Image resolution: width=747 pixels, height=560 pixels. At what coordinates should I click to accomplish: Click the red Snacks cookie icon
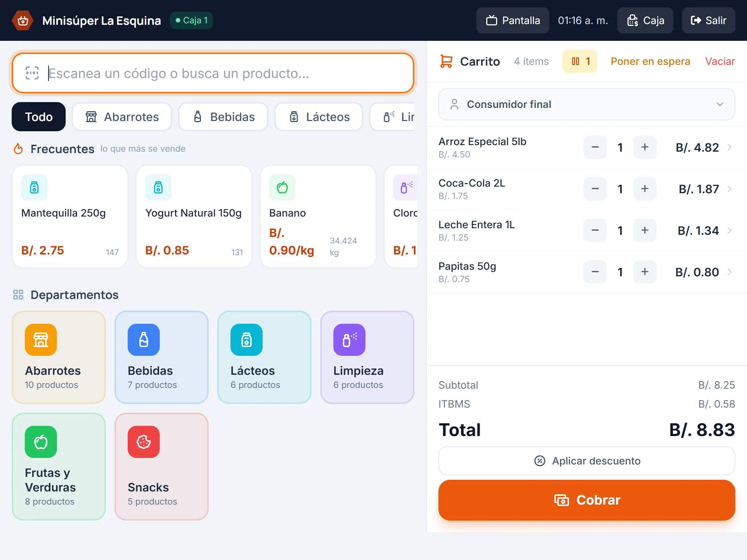click(144, 442)
